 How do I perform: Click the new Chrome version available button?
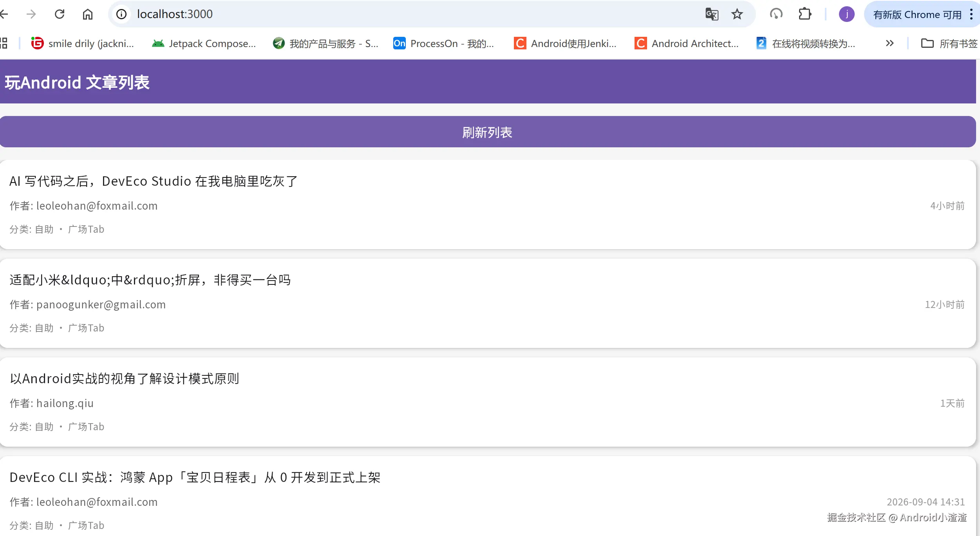click(x=917, y=14)
